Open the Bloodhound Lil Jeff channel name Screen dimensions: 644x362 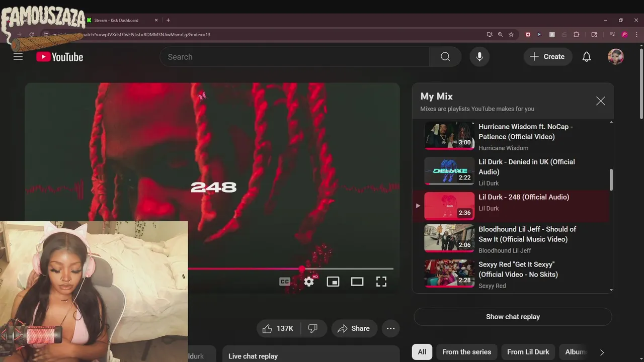pyautogui.click(x=505, y=250)
